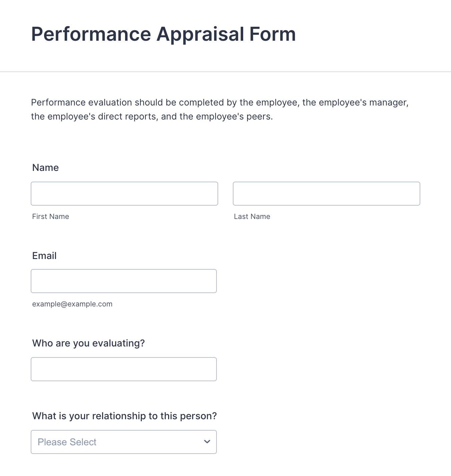This screenshot has width=451, height=476.
Task: Click the 'Please Select' placeholder text
Action: point(67,442)
